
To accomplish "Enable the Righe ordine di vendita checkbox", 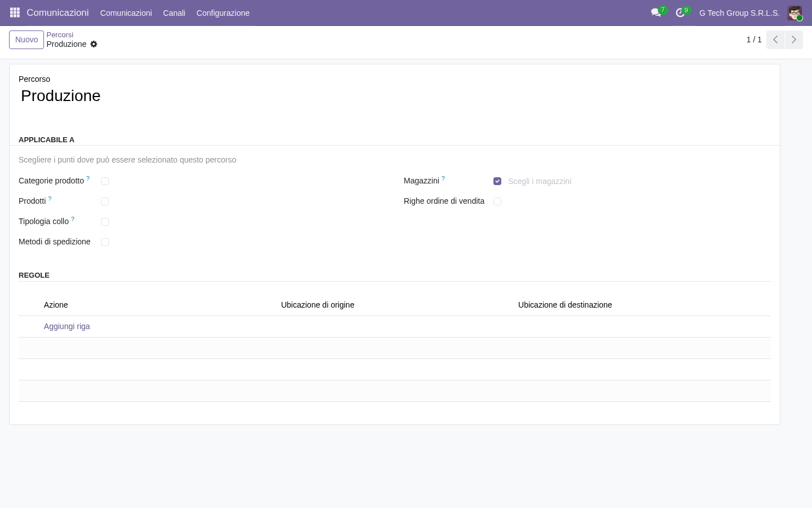I will tap(497, 202).
